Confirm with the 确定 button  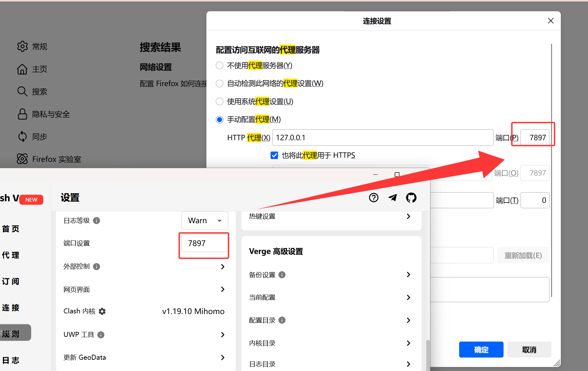[x=481, y=349]
